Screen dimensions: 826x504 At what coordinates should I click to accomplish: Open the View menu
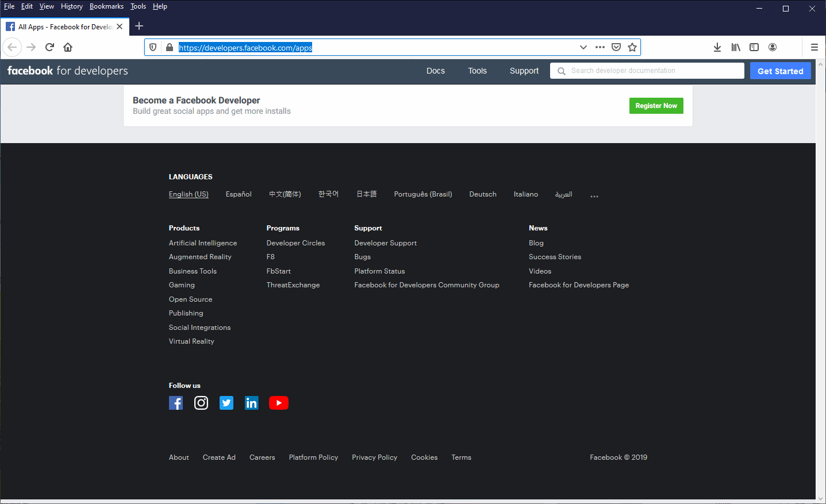pyautogui.click(x=47, y=6)
